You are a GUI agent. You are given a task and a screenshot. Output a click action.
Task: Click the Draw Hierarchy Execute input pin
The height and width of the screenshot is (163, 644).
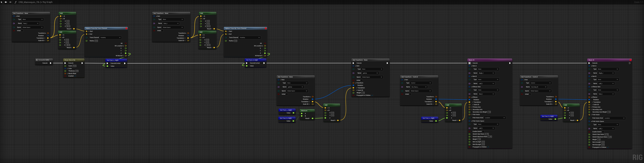tap(65, 63)
